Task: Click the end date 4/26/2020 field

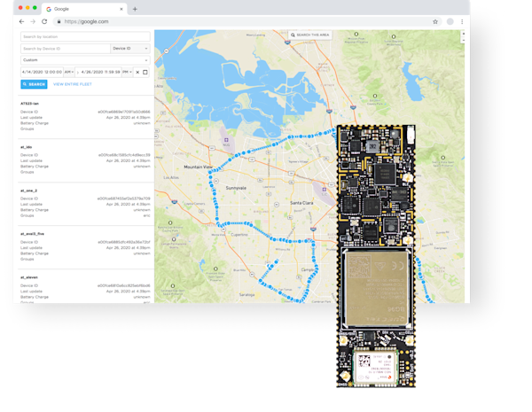Action: click(x=100, y=72)
